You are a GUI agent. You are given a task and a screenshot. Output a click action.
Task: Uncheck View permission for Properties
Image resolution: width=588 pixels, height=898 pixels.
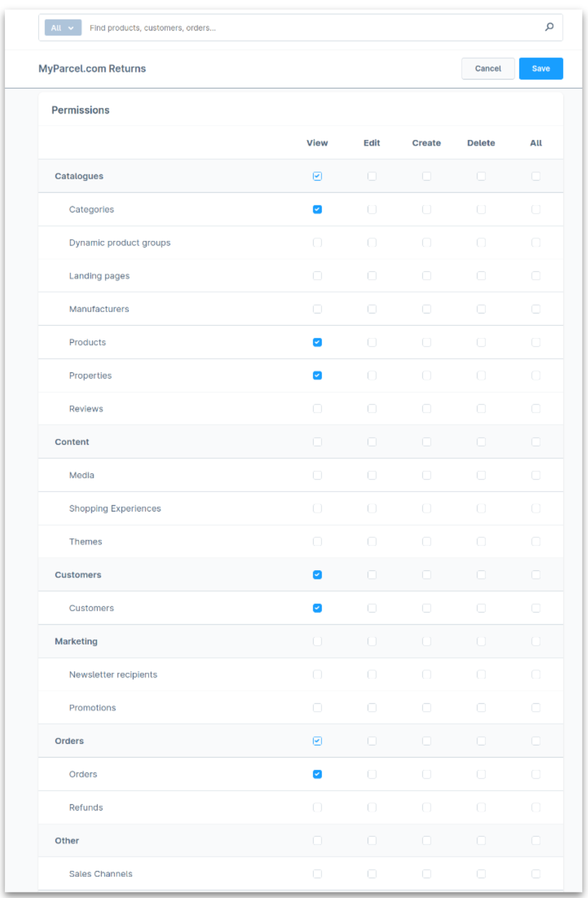coord(318,375)
